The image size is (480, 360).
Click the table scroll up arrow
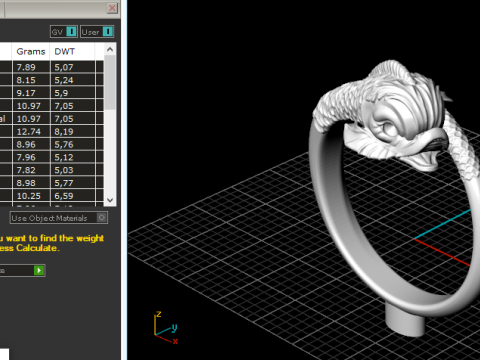click(x=110, y=50)
